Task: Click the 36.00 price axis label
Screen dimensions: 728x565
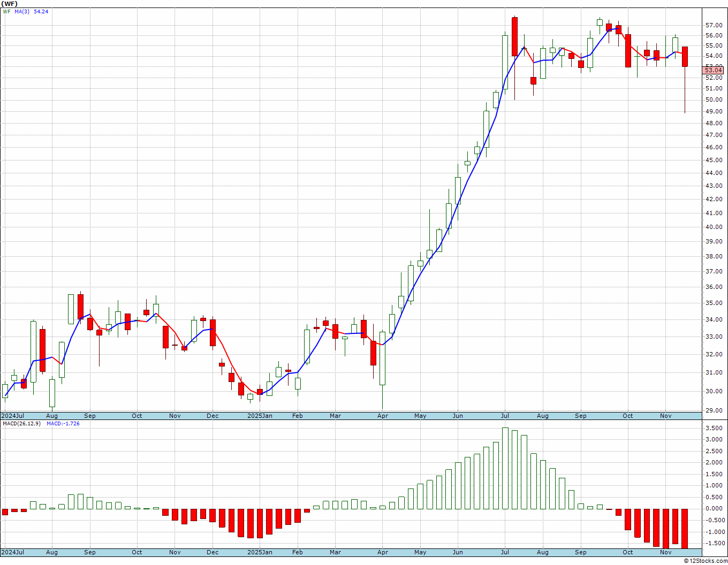Action: [714, 287]
